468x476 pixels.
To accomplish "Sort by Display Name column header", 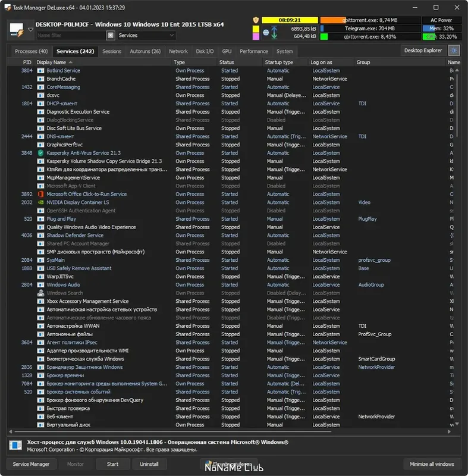I will [x=103, y=62].
